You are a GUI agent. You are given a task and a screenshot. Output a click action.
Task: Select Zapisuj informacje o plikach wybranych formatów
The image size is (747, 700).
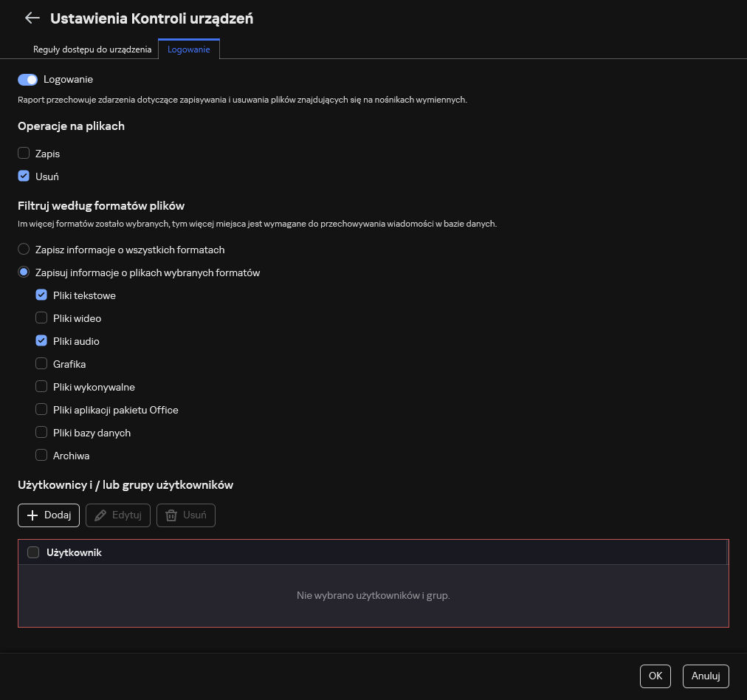pyautogui.click(x=24, y=272)
